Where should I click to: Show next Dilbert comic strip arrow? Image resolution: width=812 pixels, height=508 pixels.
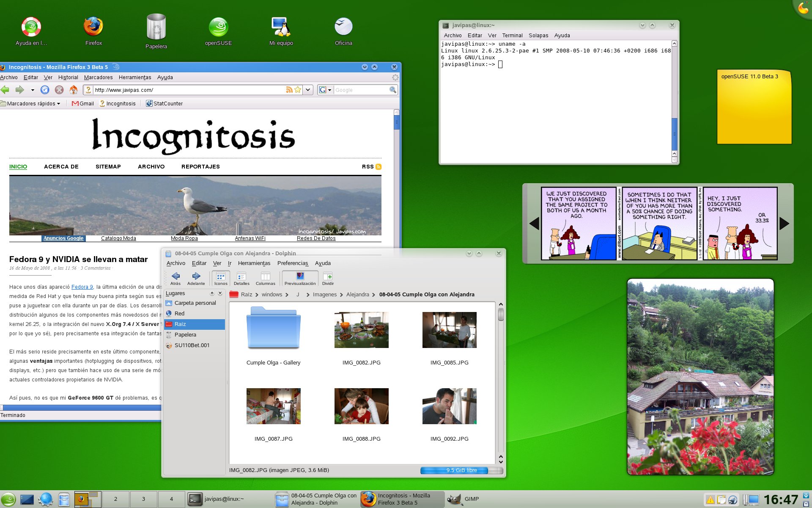pos(784,224)
